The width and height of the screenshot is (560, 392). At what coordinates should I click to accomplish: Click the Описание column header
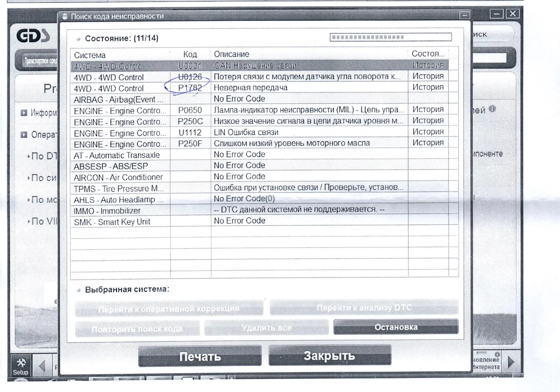(232, 54)
